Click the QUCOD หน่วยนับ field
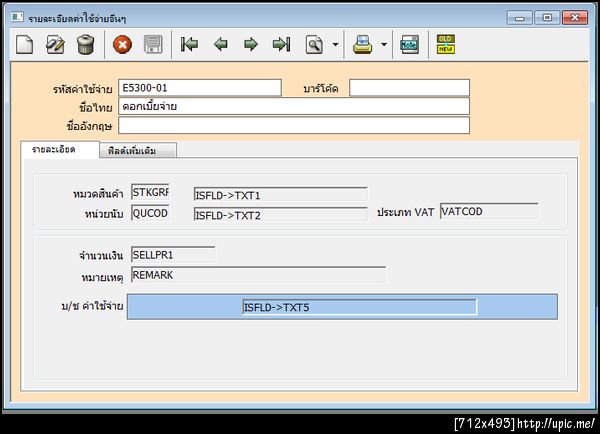600x434 pixels. [150, 213]
